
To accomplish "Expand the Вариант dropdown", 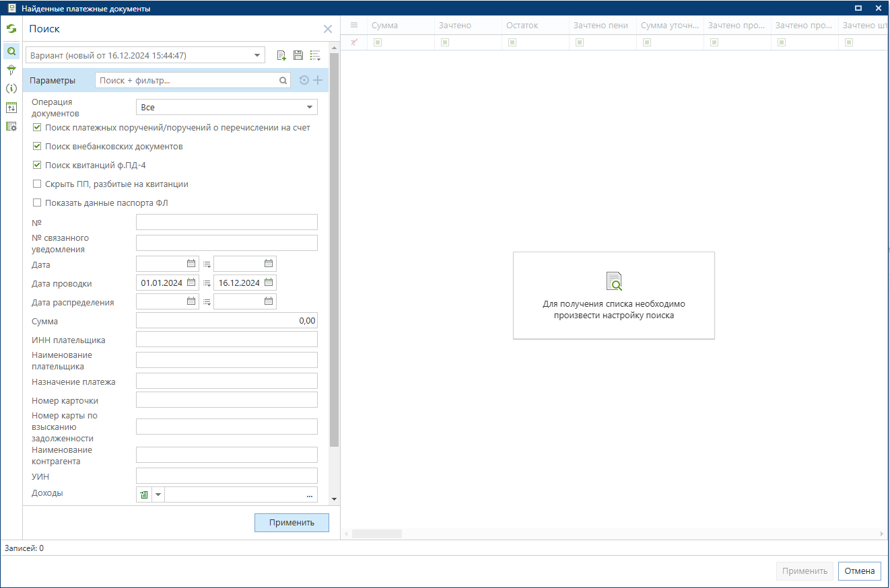I will (256, 55).
